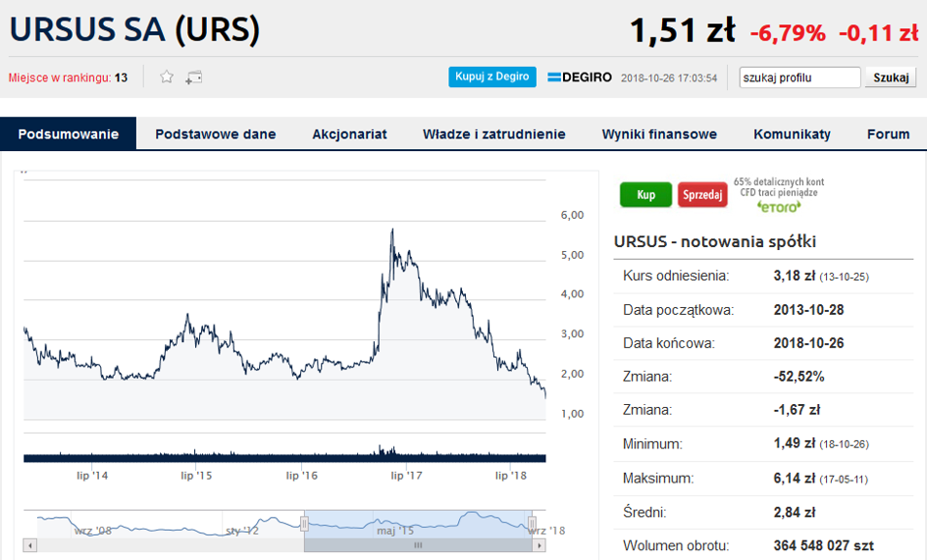Click URSUS - notowania spółki heading
This screenshot has width=927, height=560.
715,241
